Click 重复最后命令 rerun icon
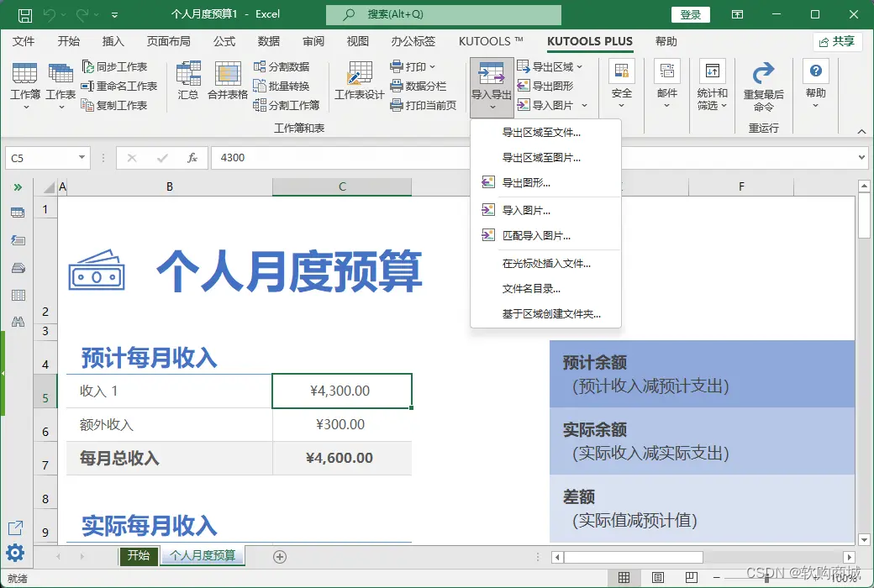 [764, 85]
